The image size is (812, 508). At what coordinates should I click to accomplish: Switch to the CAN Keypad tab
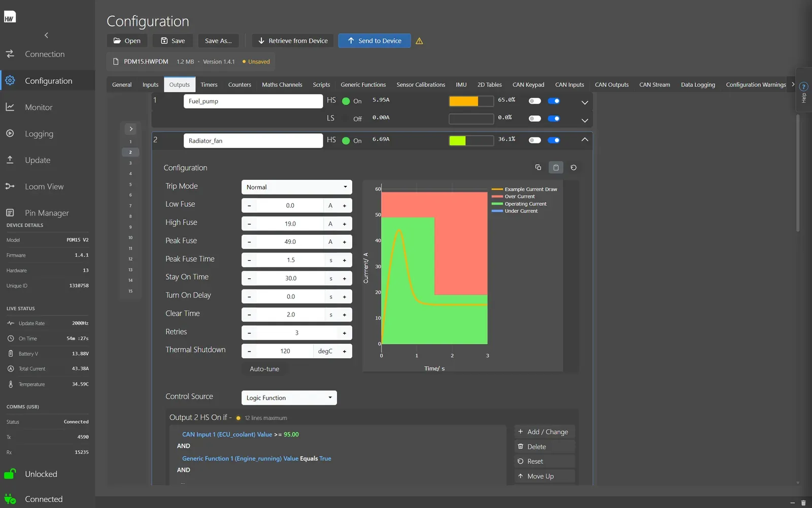pyautogui.click(x=528, y=85)
